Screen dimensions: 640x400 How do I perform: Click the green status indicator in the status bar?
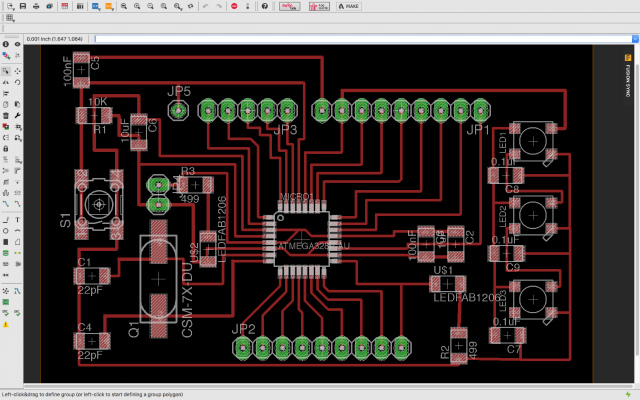(628, 395)
